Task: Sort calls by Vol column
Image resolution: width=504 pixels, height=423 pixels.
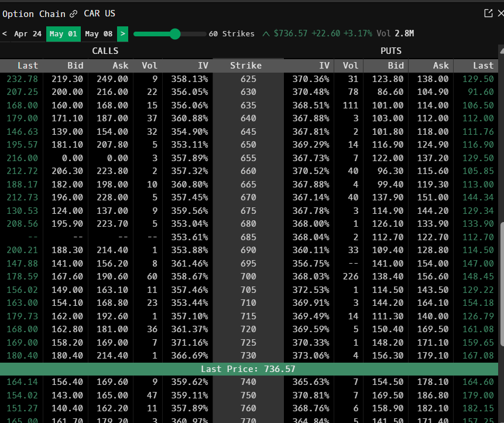Action: [x=149, y=66]
